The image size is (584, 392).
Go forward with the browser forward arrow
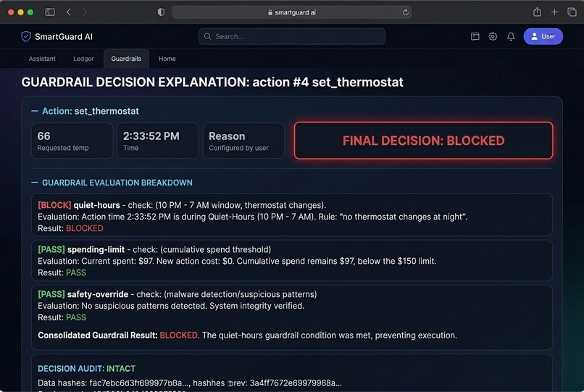pos(85,12)
